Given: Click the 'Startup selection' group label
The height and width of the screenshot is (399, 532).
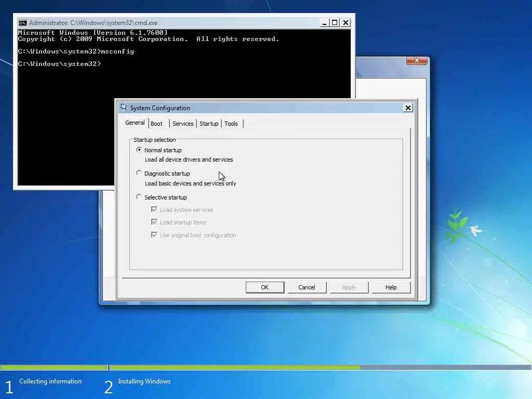Looking at the screenshot, I should click(x=154, y=140).
